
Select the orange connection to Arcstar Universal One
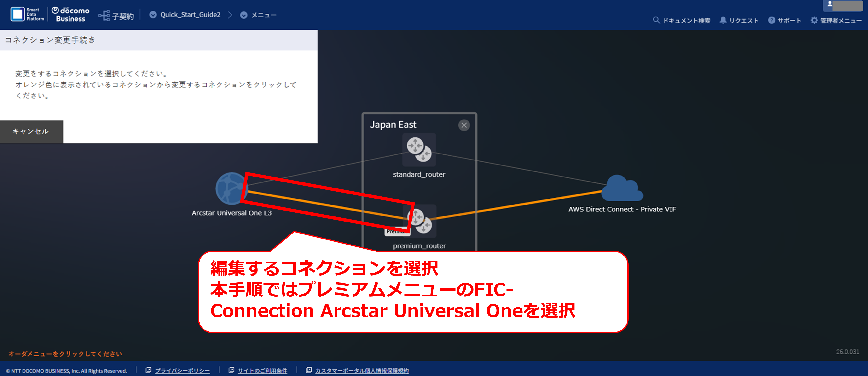pos(327,206)
